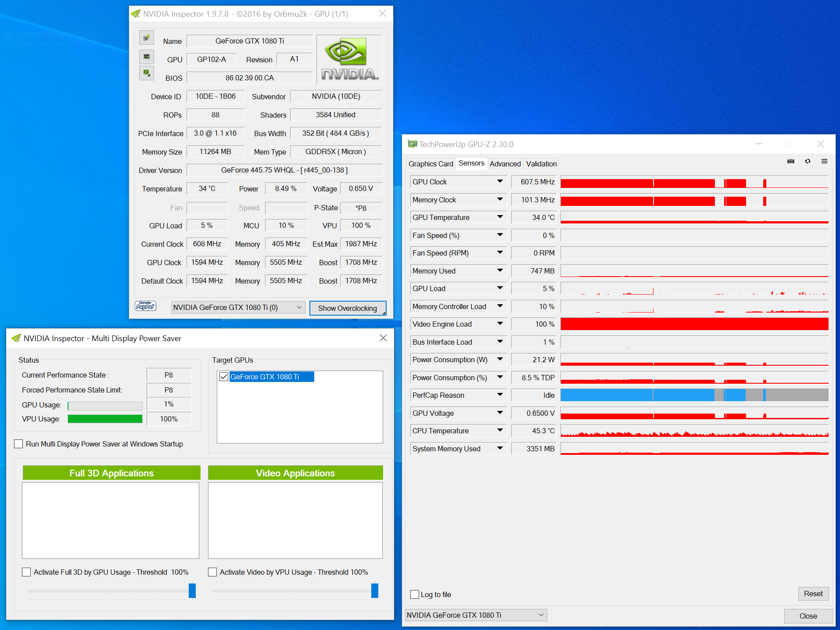Expand the Video Engine Load sensor dropdown
The width and height of the screenshot is (840, 630).
click(x=500, y=324)
